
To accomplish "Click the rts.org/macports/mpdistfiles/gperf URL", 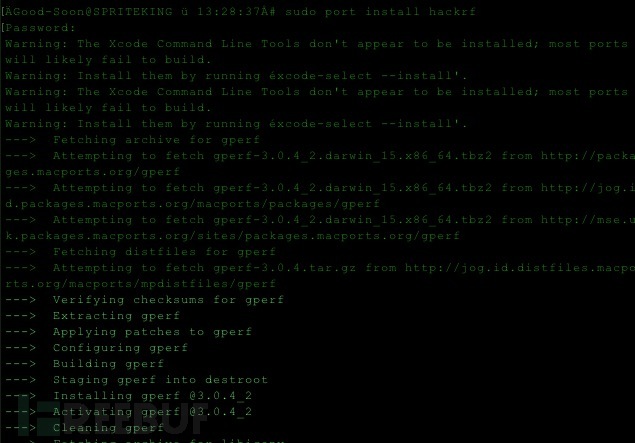I will pyautogui.click(x=141, y=284).
